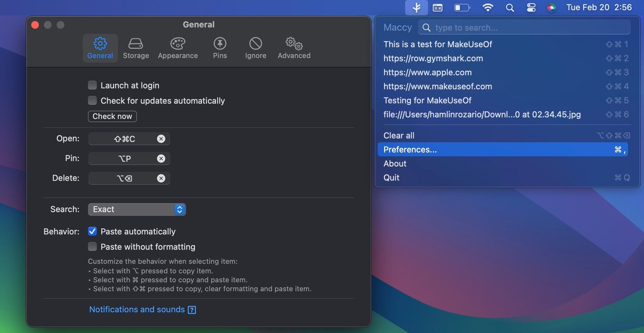Click the Check now button

pyautogui.click(x=112, y=116)
